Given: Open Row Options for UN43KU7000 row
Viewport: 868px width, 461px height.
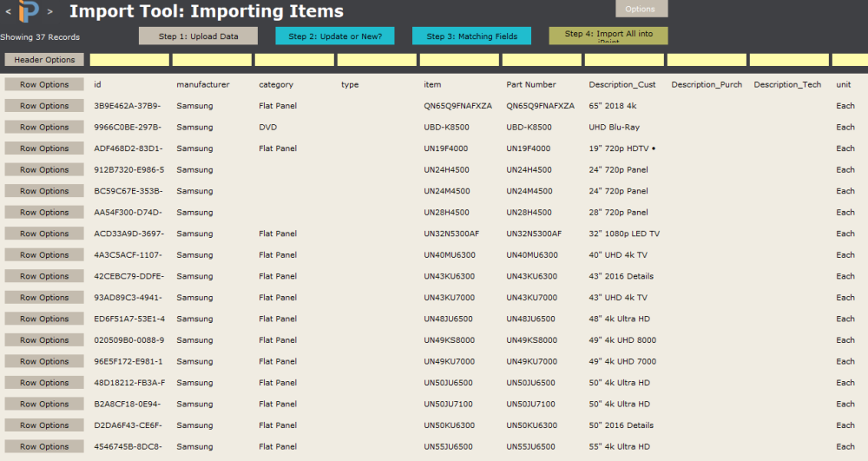Looking at the screenshot, I should pos(44,297).
